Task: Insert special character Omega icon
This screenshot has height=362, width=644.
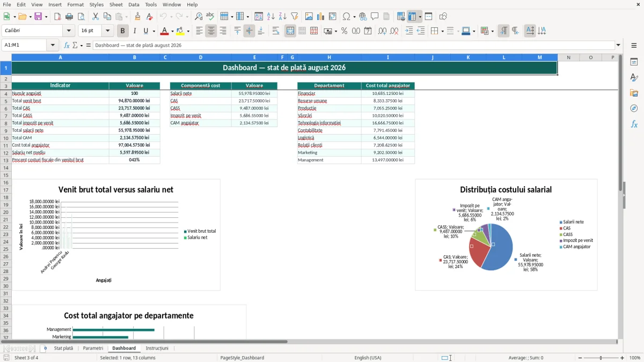Action: pyautogui.click(x=346, y=17)
